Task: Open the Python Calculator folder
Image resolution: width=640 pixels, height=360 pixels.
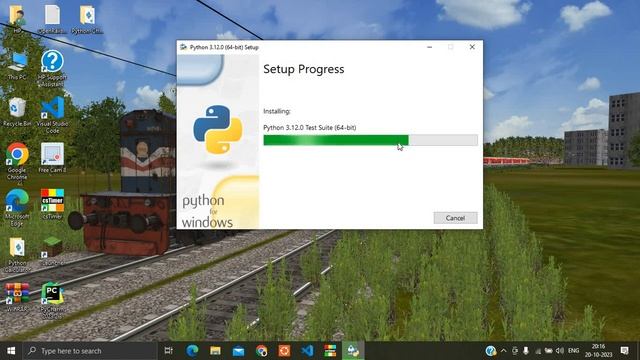Action: tap(17, 255)
